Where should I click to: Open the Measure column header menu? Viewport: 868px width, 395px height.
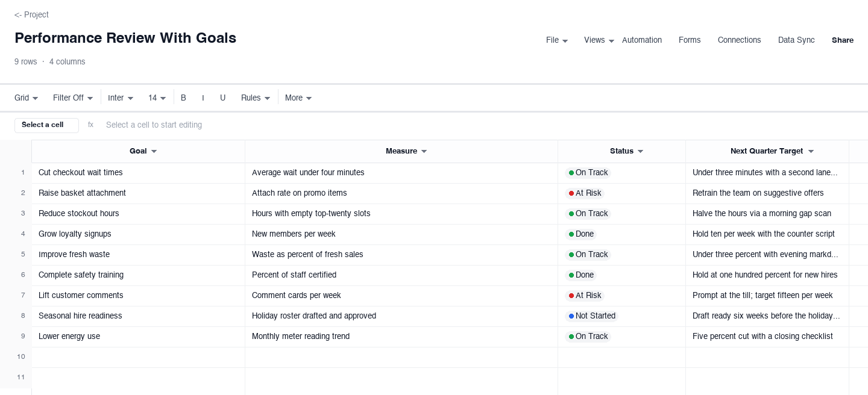click(x=424, y=152)
